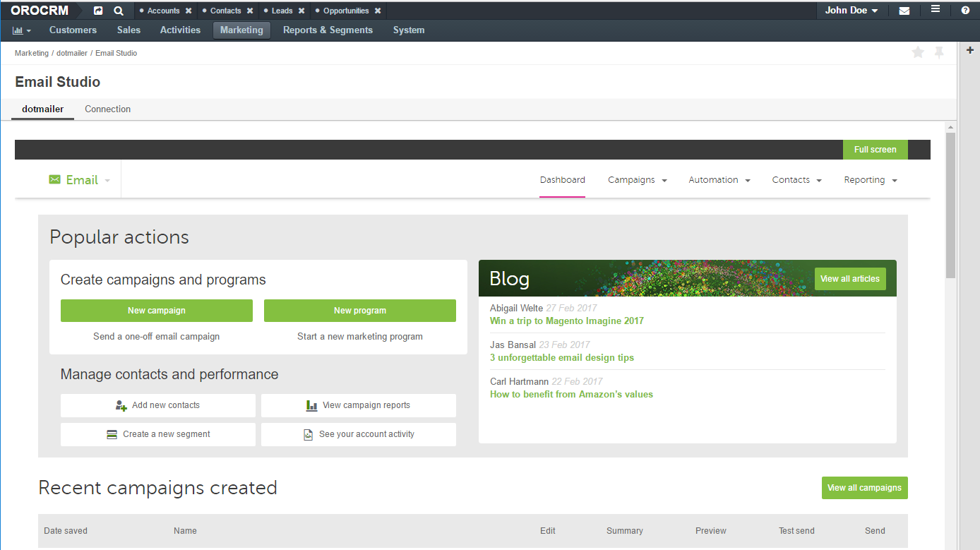The image size is (980, 550).
Task: Click the New program button
Action: pos(360,311)
